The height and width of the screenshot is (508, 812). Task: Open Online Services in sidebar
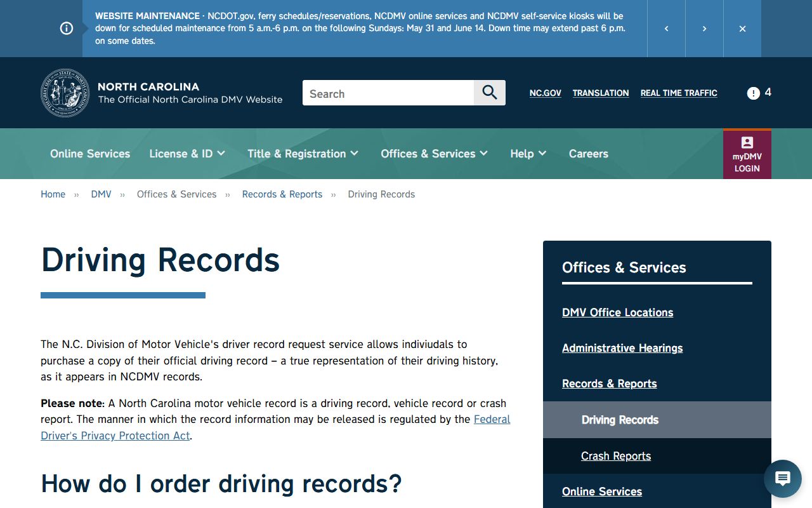pos(602,491)
